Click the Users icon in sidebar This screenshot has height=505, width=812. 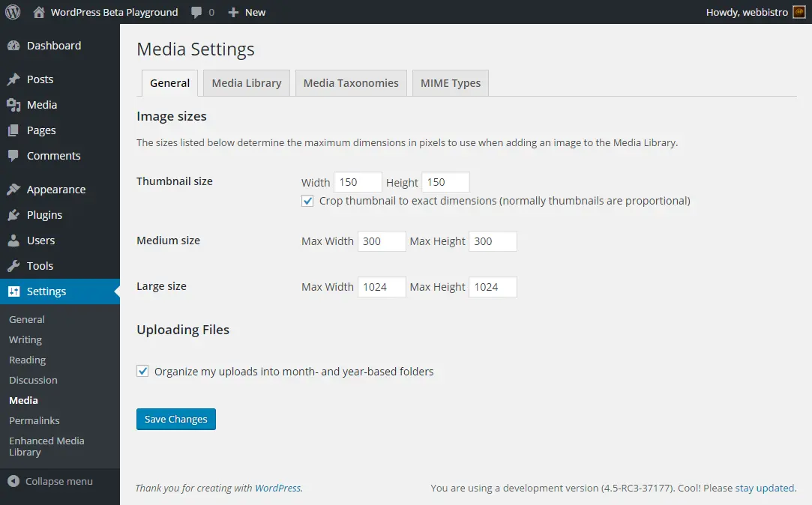15,240
